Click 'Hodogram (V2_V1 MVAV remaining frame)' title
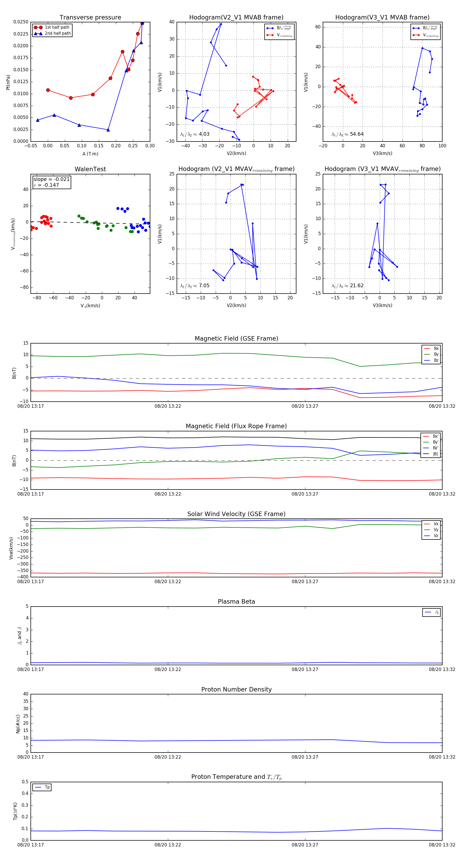This screenshot has height=868, width=473. 236,169
